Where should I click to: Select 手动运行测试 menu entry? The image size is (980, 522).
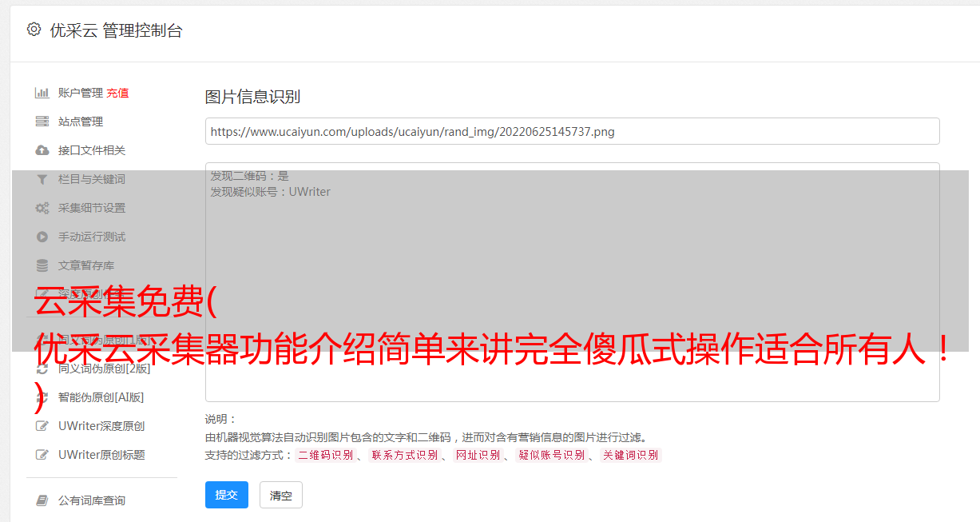coord(92,237)
